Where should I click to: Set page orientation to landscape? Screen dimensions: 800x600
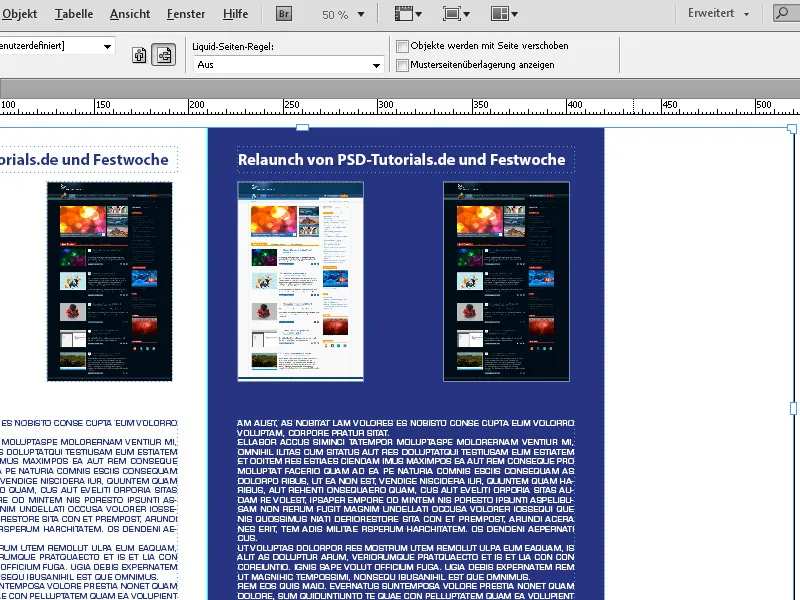tap(162, 55)
